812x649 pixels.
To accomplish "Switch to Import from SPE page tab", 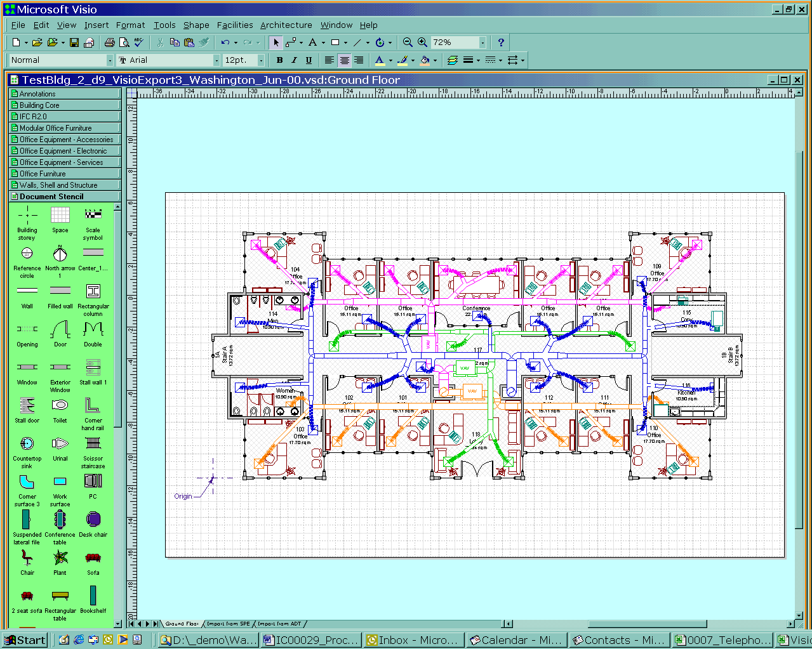I will (229, 624).
